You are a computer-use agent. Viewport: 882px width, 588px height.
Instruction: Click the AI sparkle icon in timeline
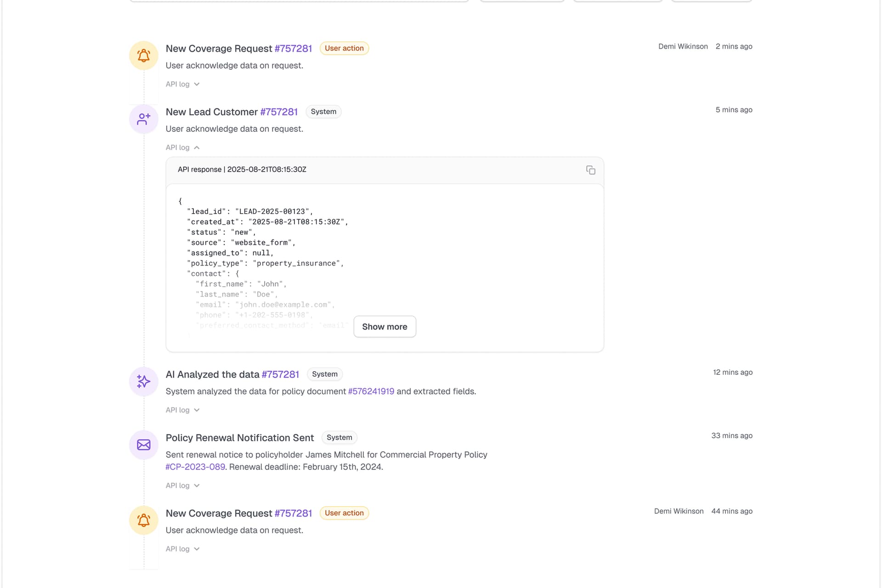[x=143, y=381]
